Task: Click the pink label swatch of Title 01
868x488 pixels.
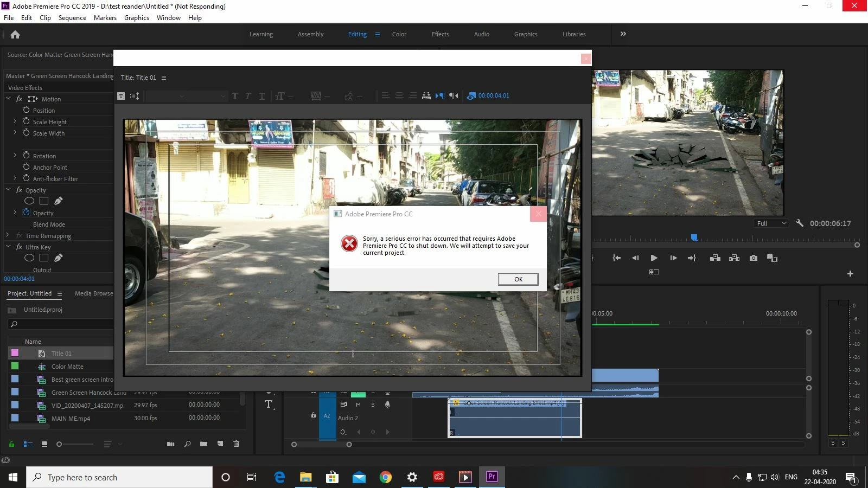Action: (15, 353)
